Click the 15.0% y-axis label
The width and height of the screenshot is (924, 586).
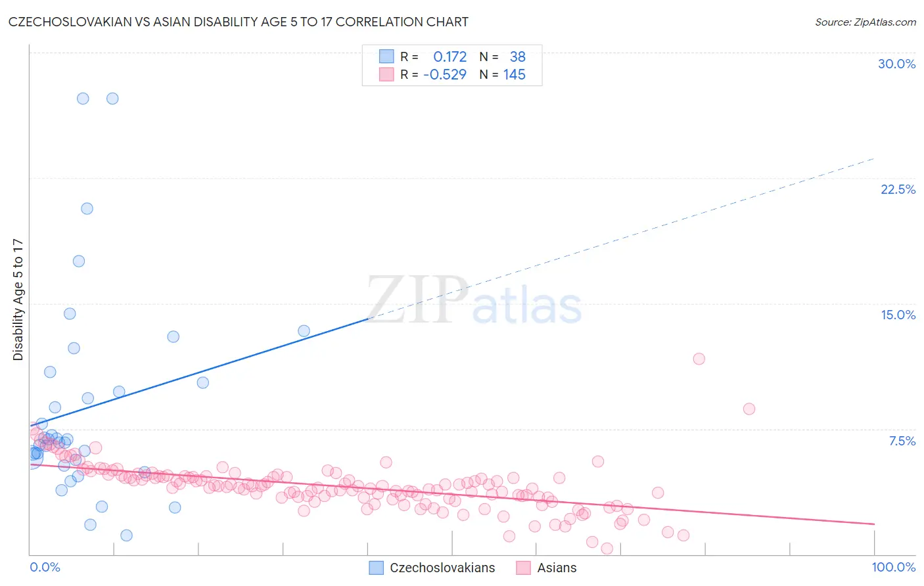tap(898, 315)
